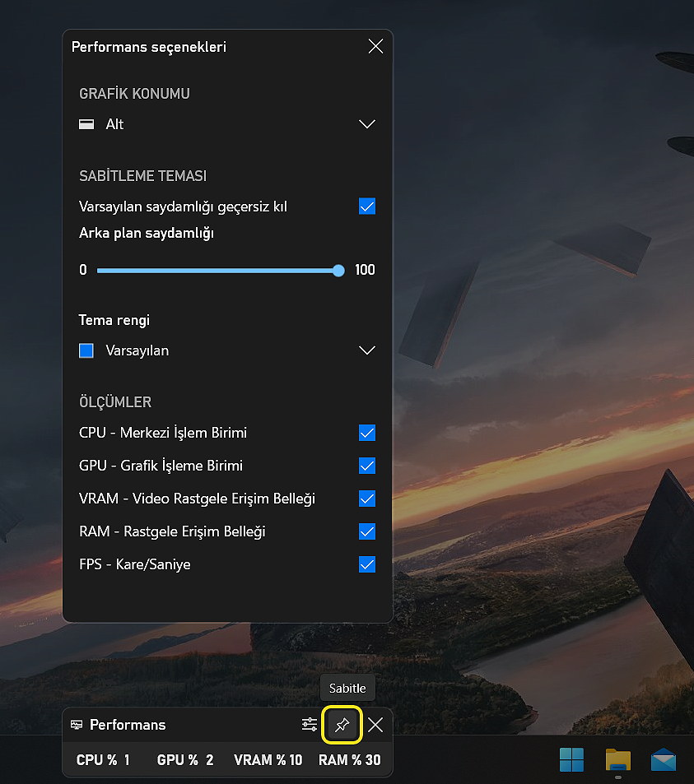Click the slider maximum value 100
The height and width of the screenshot is (784, 694).
[x=365, y=270]
